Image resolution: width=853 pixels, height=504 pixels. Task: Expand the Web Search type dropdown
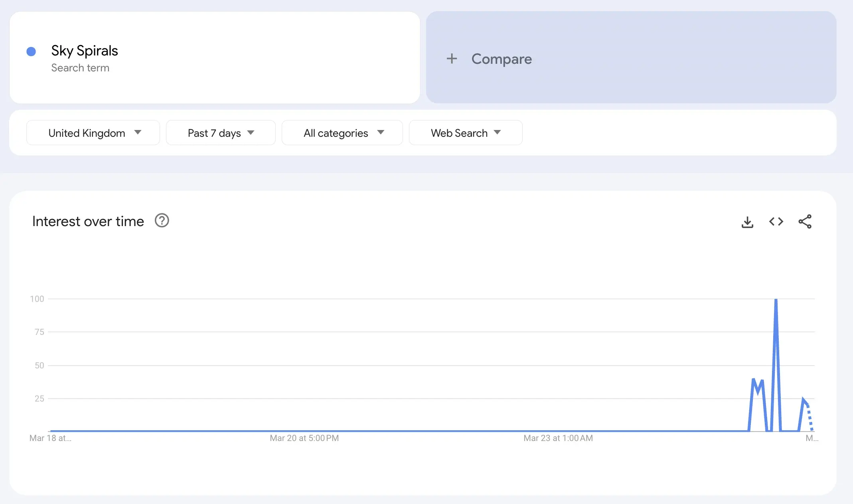click(x=465, y=133)
